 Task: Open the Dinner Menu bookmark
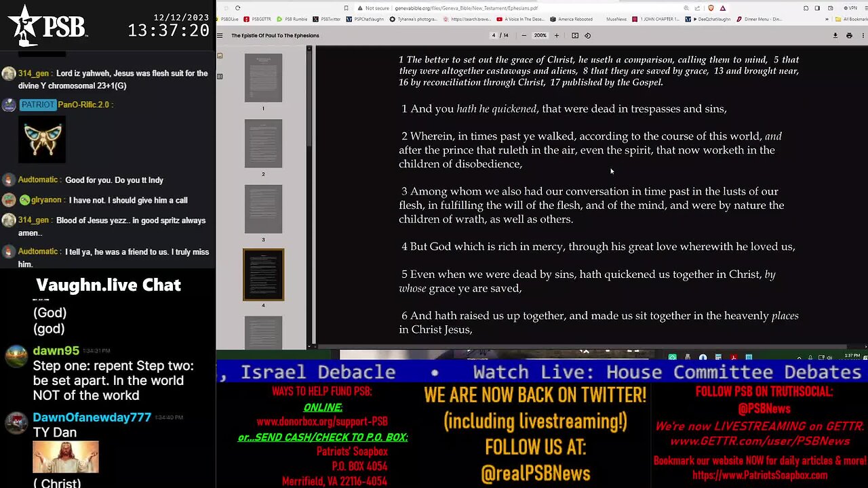(759, 19)
